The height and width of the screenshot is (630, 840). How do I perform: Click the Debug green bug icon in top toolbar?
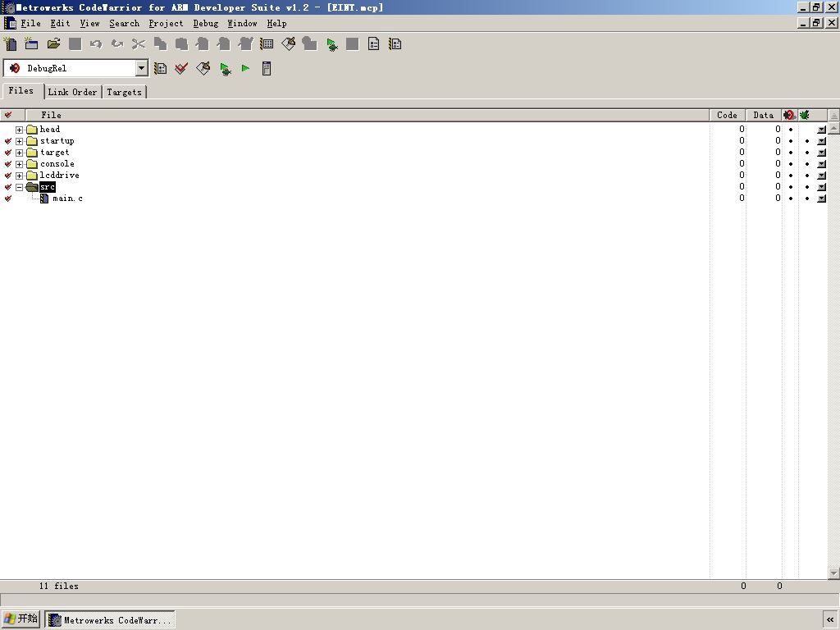pyautogui.click(x=331, y=44)
